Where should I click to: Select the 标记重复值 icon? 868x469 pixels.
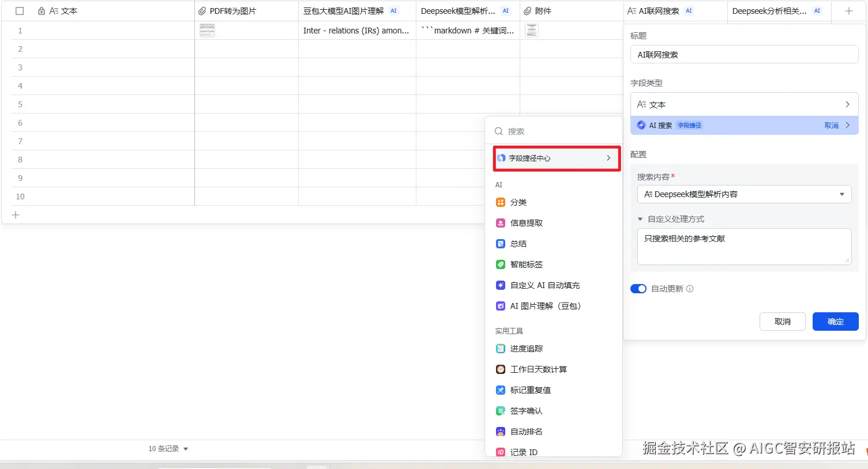[501, 390]
